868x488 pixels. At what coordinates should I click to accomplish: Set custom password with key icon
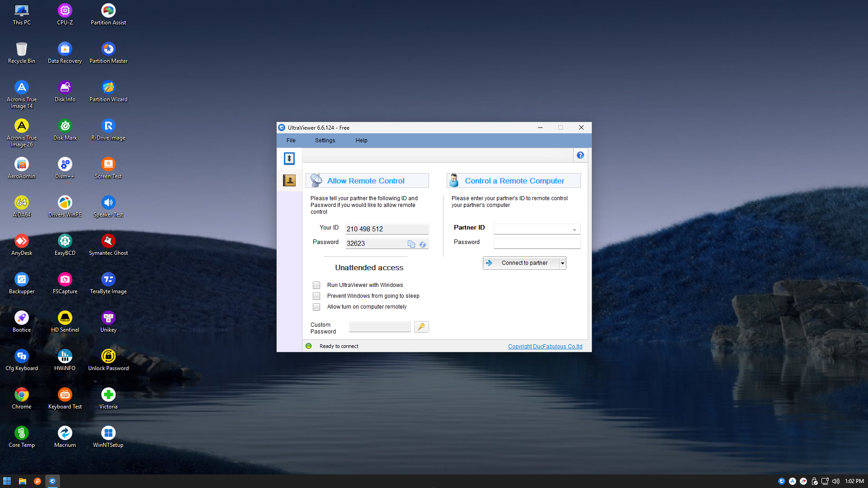pyautogui.click(x=421, y=327)
